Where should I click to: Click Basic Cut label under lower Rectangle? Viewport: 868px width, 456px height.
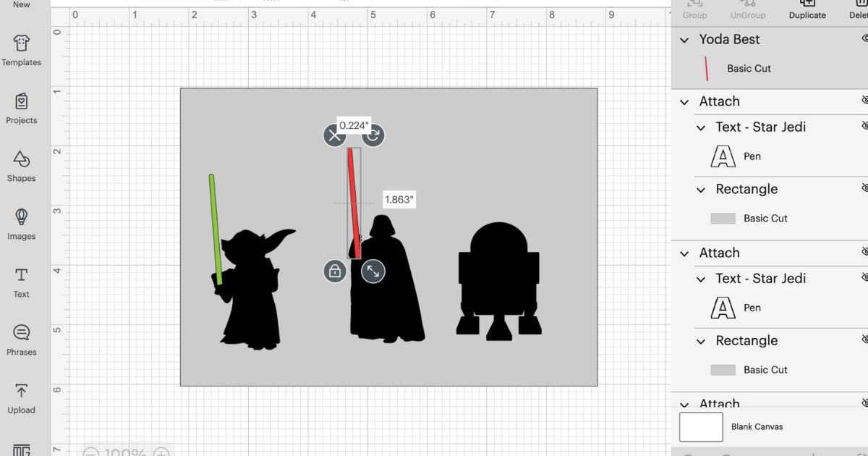point(765,370)
